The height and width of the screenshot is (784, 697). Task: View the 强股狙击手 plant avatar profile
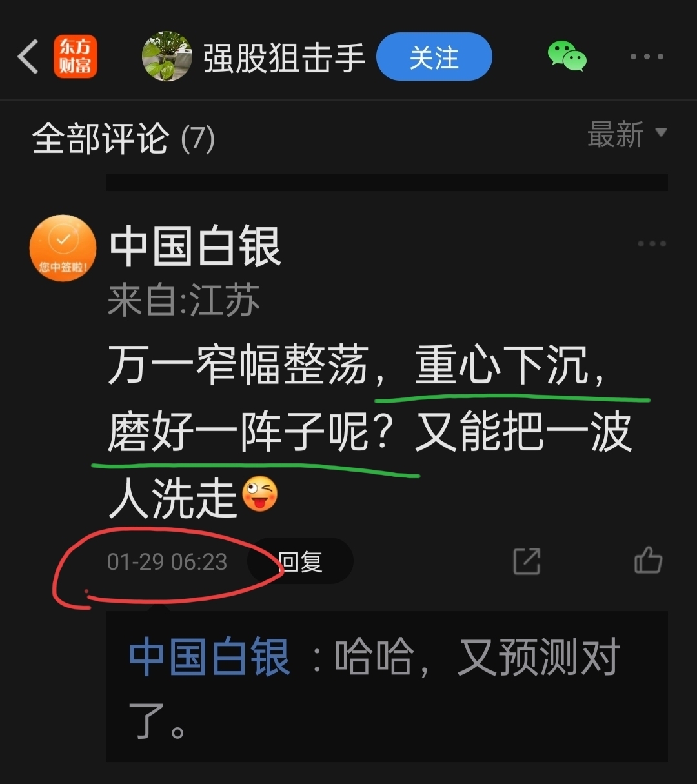167,56
